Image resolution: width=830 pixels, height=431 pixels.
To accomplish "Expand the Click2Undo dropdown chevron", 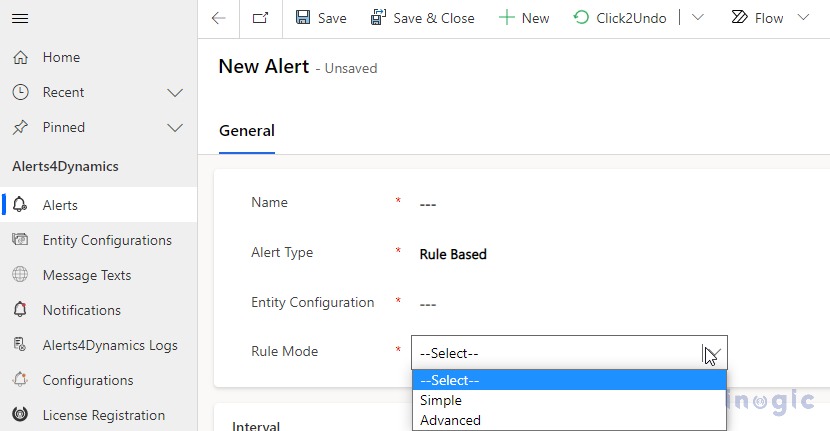I will (x=698, y=18).
